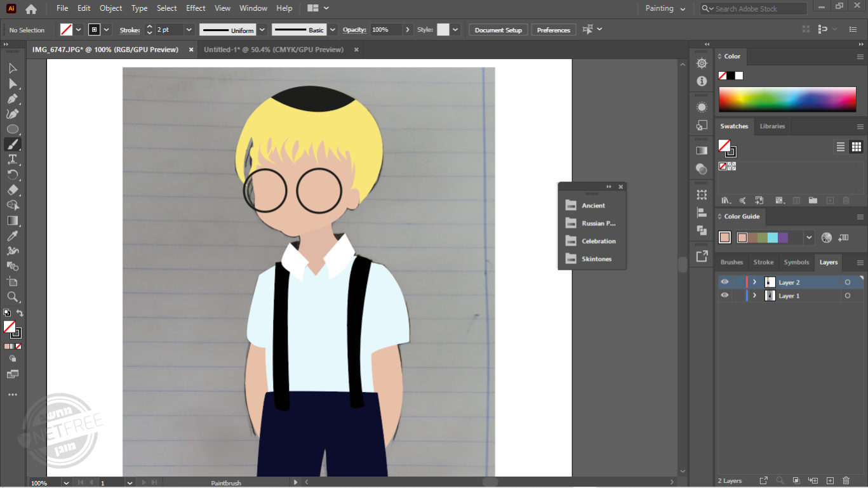
Task: Click the color spectrum bar in the Color panel
Action: pyautogui.click(x=787, y=100)
